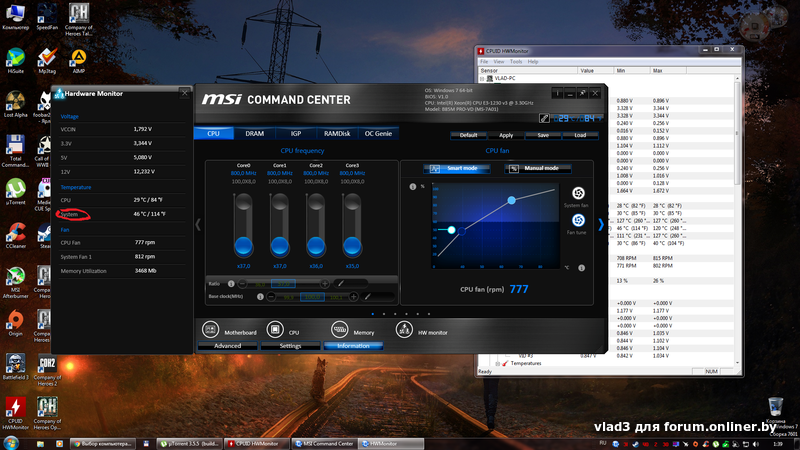Switch the CPU fan to Manual mode
Image resolution: width=800 pixels, height=450 pixels.
click(x=538, y=168)
